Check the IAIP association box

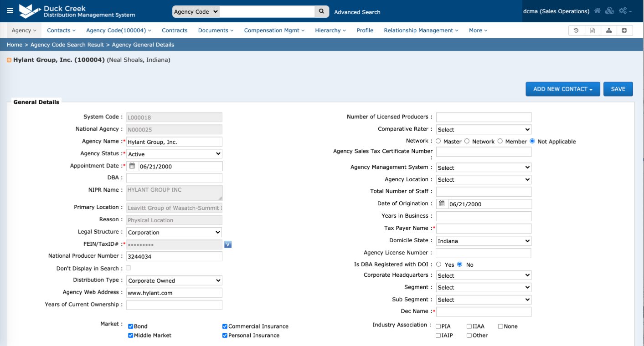point(438,336)
